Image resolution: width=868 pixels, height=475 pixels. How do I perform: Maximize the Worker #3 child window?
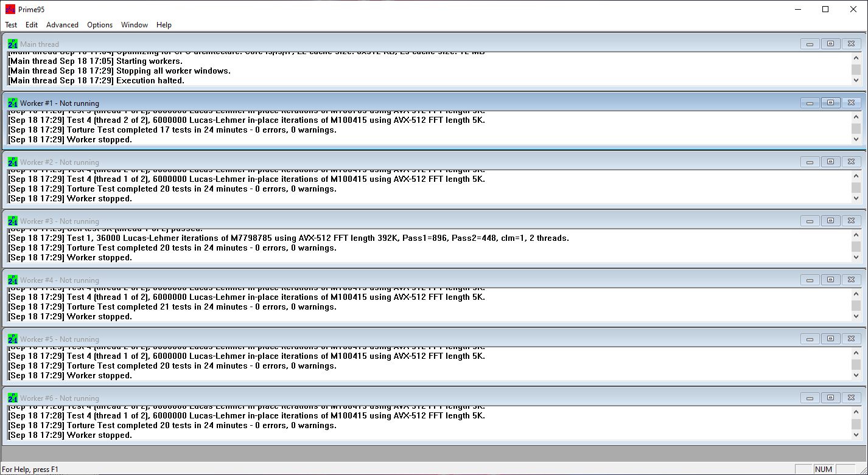[830, 221]
